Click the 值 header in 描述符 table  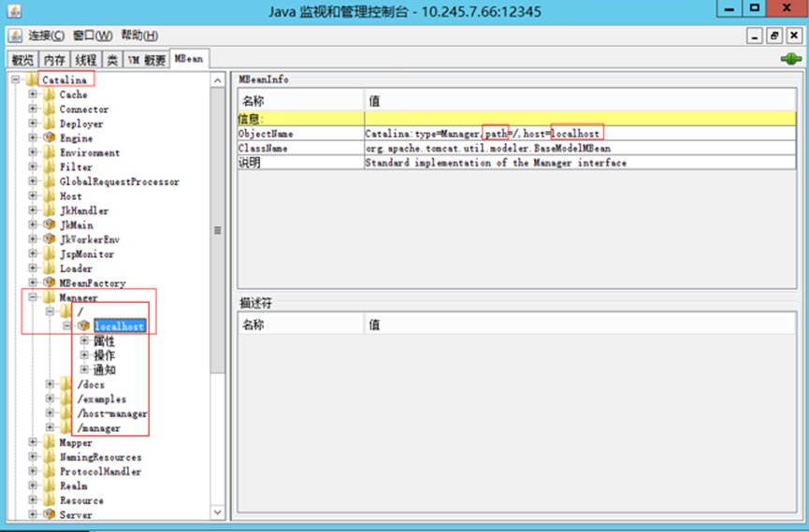[x=580, y=324]
